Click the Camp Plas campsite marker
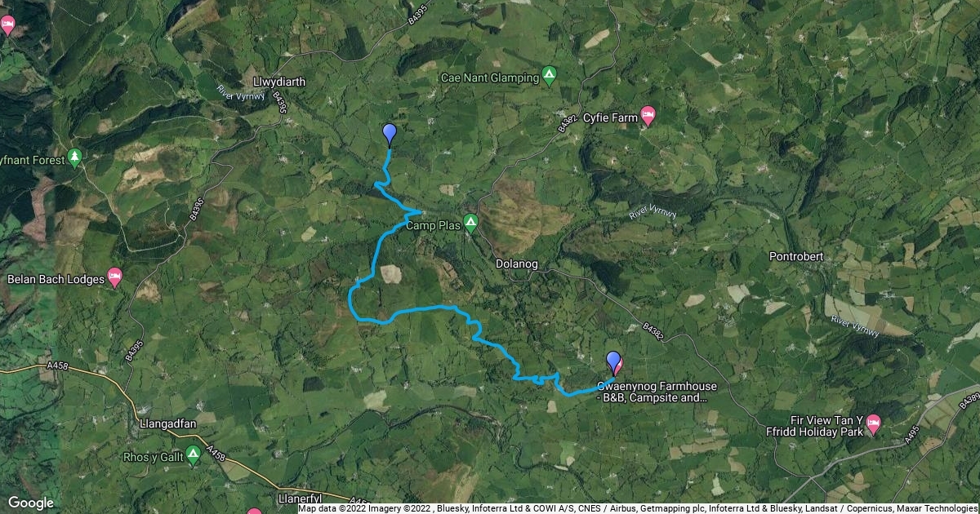The image size is (980, 514). [470, 223]
